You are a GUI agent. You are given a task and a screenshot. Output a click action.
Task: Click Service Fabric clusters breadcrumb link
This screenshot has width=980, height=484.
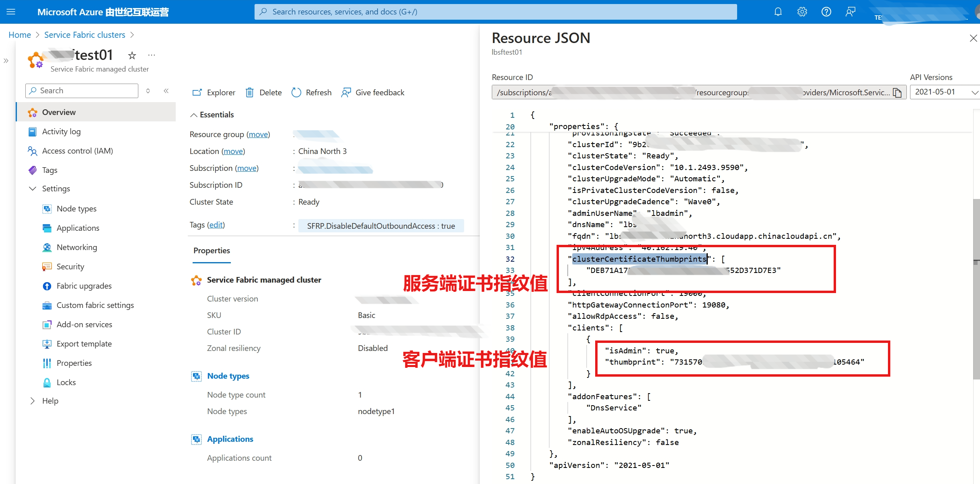(x=84, y=35)
